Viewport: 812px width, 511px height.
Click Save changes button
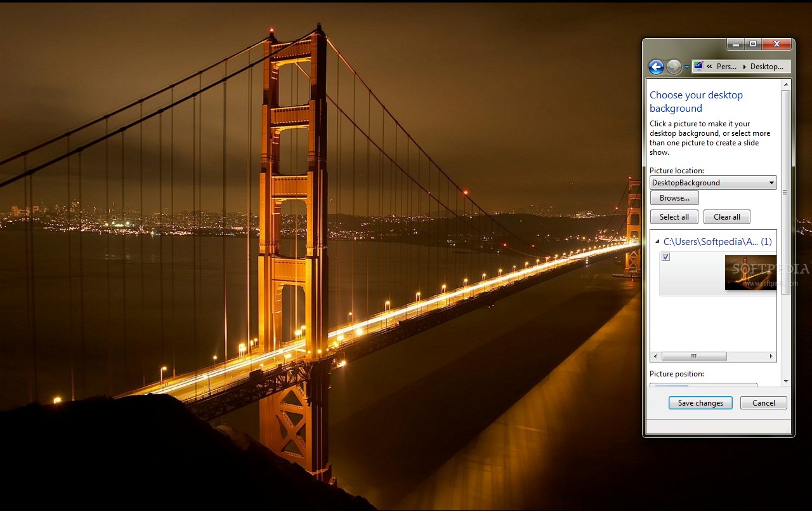pos(700,403)
